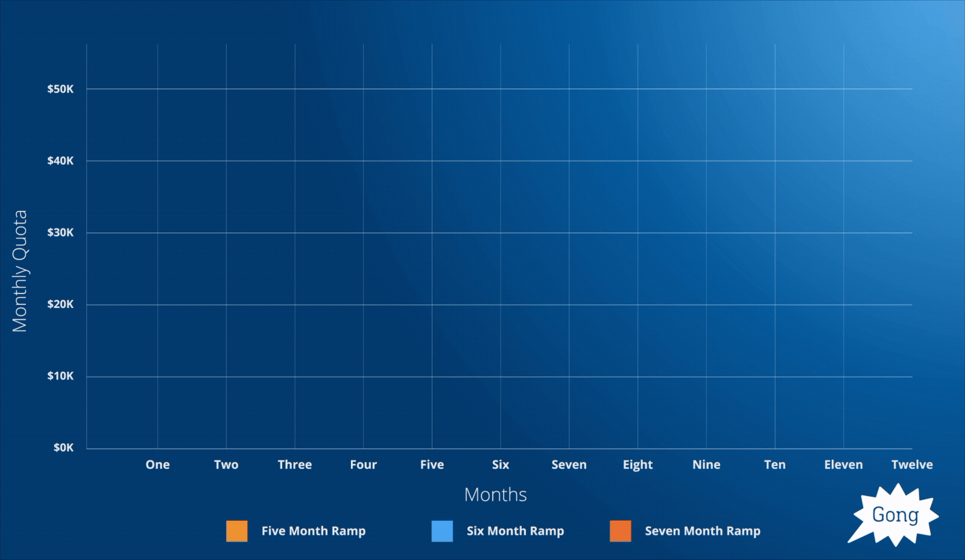Click the Monthly Quota axis title
This screenshot has width=965, height=560.
(x=20, y=271)
